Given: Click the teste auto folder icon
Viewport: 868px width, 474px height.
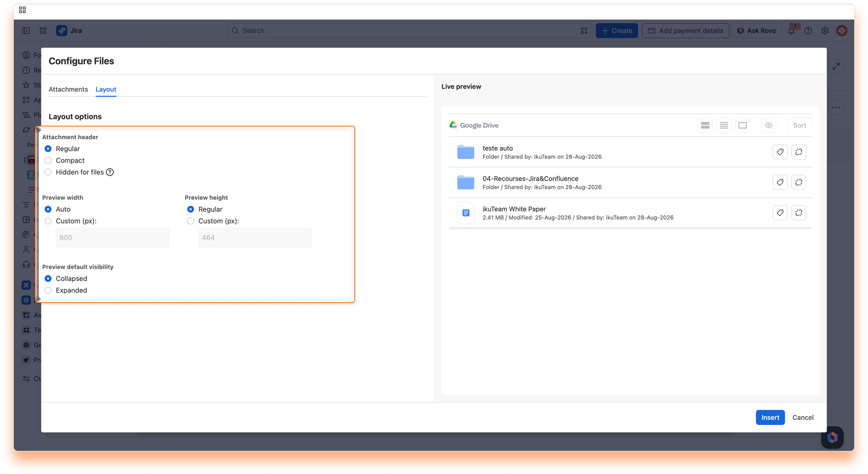Looking at the screenshot, I should tap(466, 152).
